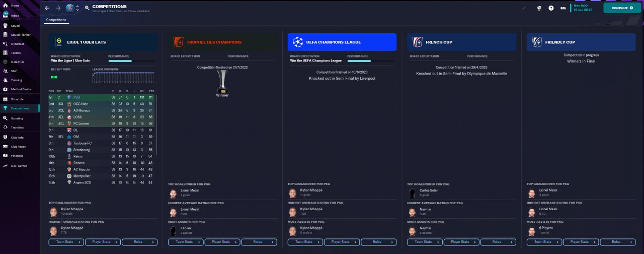Open the Ligue 1 Uber Eats competition header
Image resolution: width=644 pixels, height=254 pixels.
tap(103, 42)
